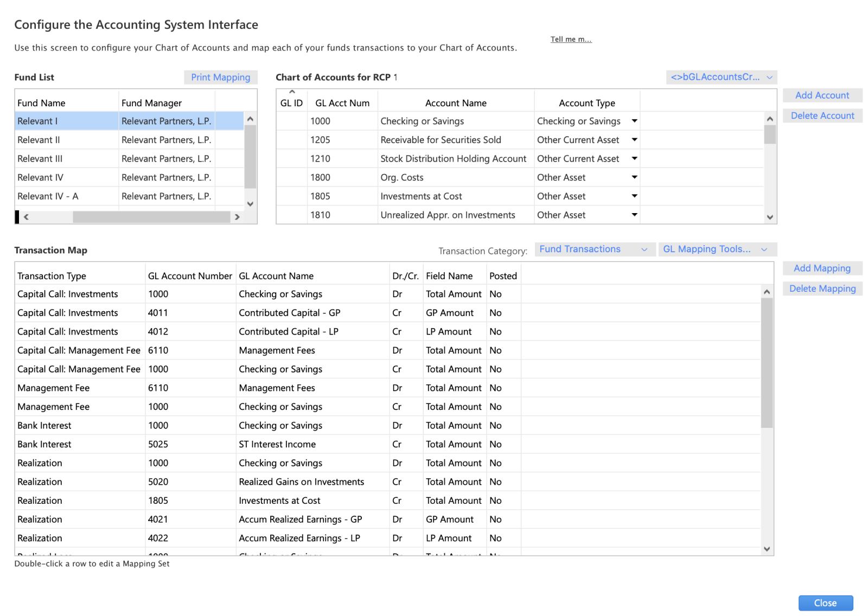Screen dimensions: 868x616
Task: Click Fund List scroll down arrow
Action: (x=250, y=204)
